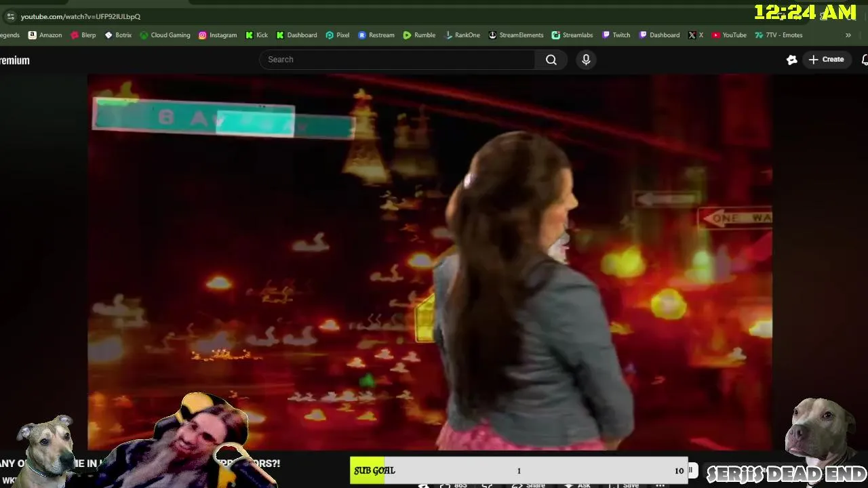
Task: Open the Instagram bookmark
Action: pyautogui.click(x=218, y=35)
